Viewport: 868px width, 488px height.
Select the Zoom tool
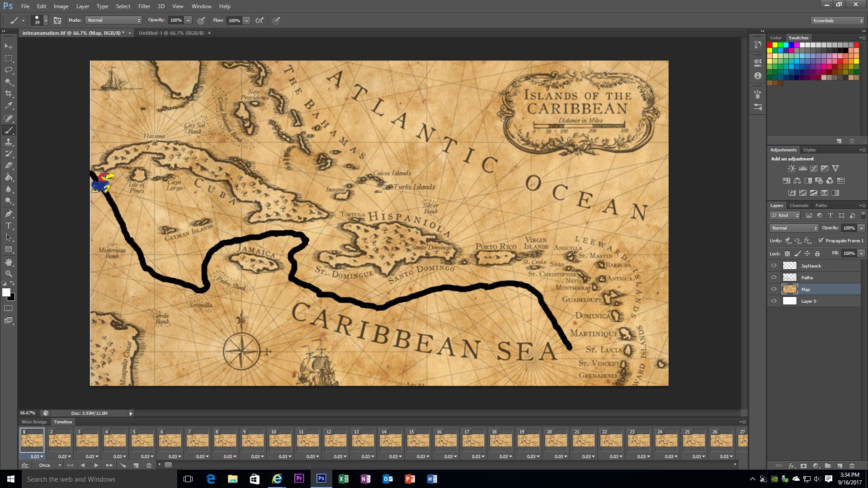tap(9, 273)
